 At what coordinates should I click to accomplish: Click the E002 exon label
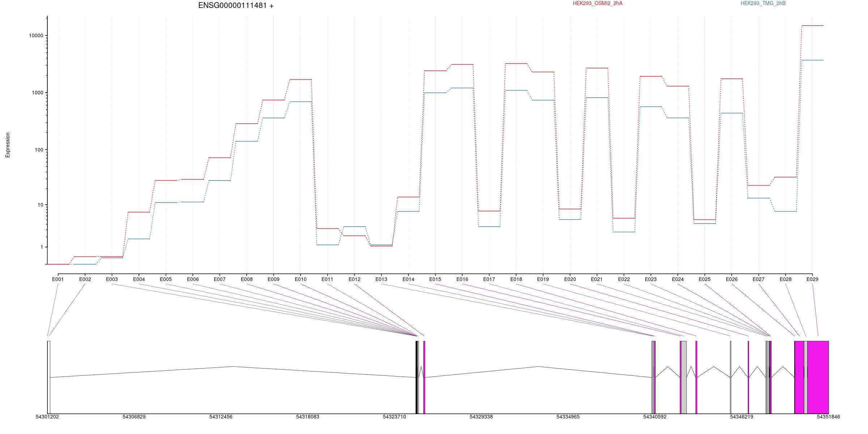[x=85, y=279]
